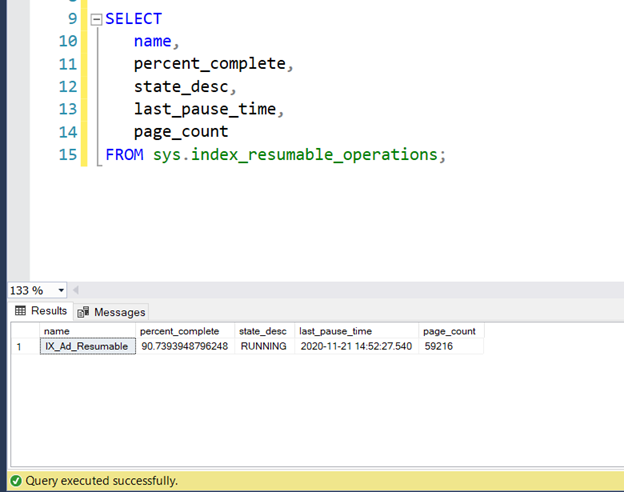624x492 pixels.
Task: Click line number 12 in the gutter
Action: pyautogui.click(x=68, y=87)
